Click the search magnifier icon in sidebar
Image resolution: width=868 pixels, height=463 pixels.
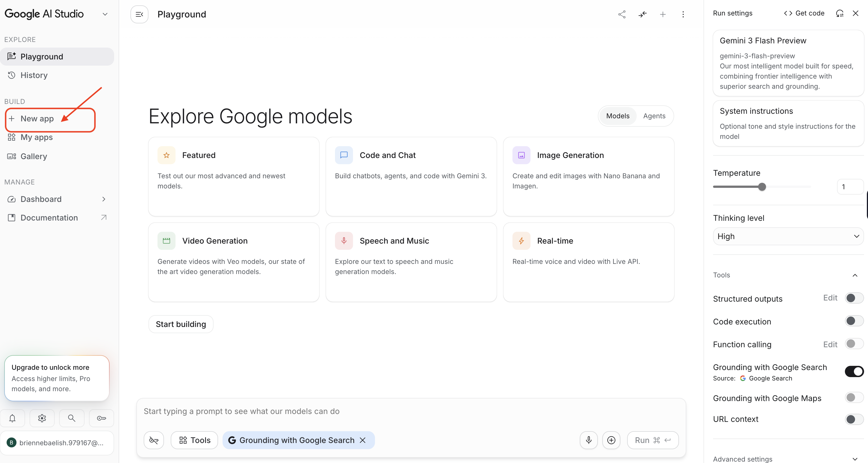tap(72, 418)
